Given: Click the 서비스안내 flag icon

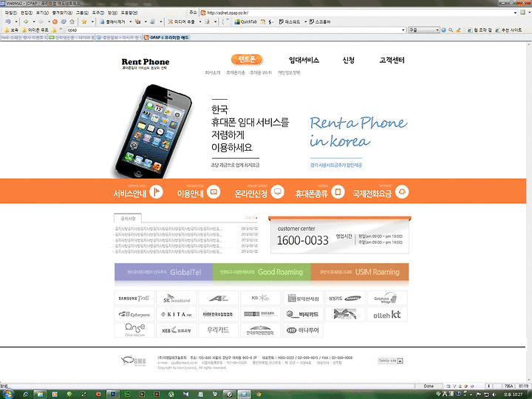Looking at the screenshot, I should 157,191.
